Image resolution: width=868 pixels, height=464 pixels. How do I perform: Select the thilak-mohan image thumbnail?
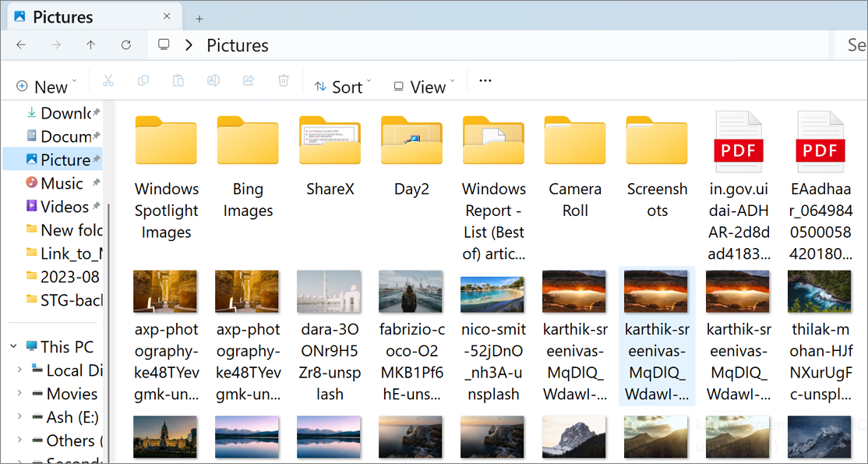819,291
